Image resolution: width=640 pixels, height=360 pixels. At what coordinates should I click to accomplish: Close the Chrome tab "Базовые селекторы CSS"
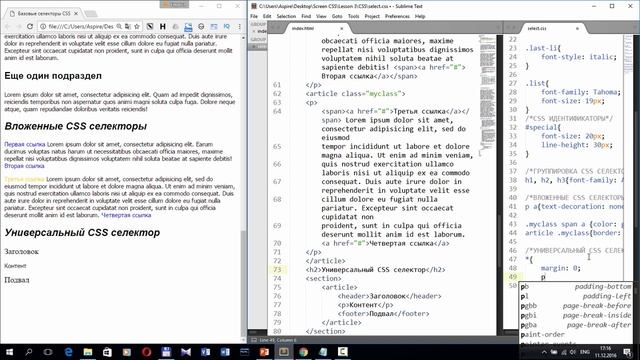click(76, 13)
